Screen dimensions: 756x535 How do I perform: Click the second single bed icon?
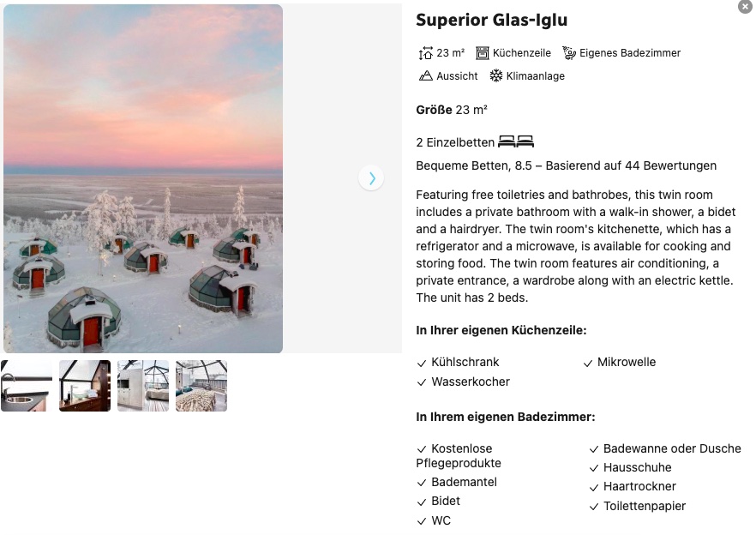[525, 140]
